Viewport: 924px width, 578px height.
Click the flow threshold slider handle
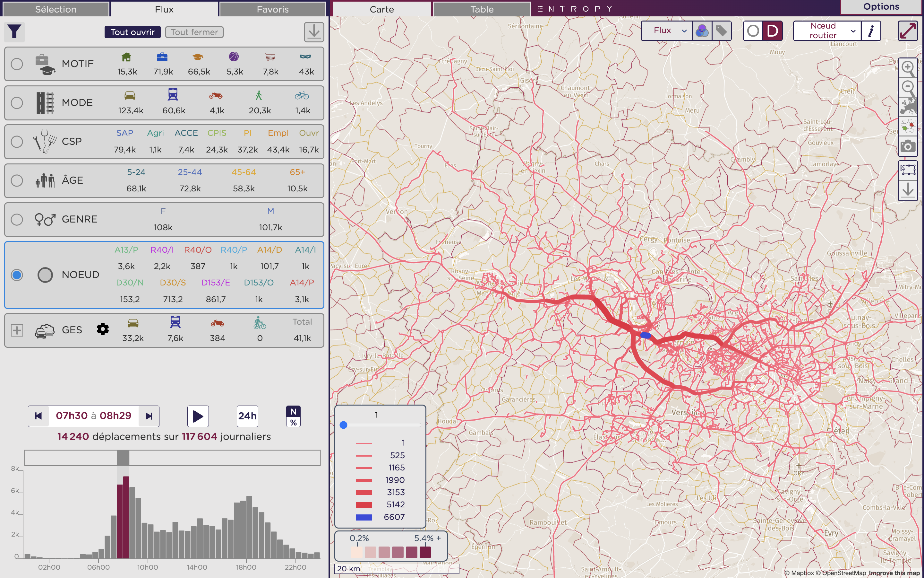tap(343, 425)
